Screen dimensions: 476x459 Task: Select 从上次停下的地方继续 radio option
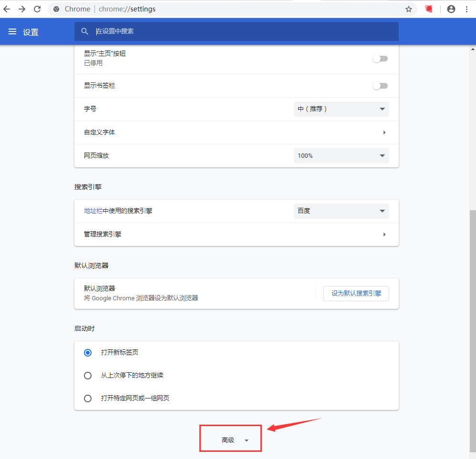click(x=88, y=376)
